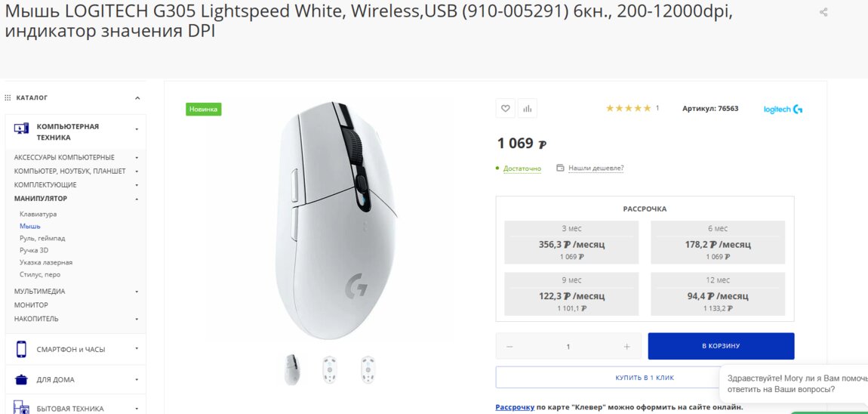Click 'Купить в 1 клик' button

(x=645, y=378)
